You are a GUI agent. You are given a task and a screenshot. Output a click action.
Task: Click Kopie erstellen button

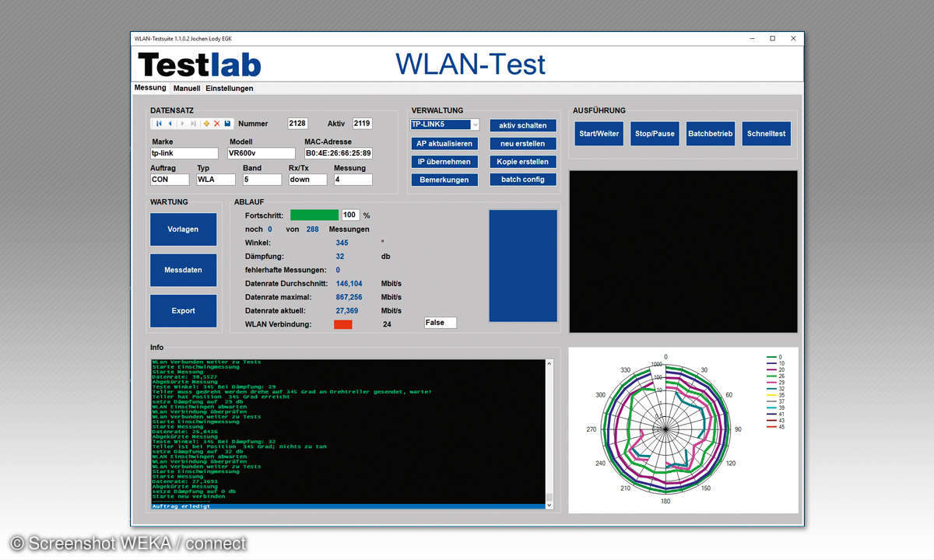tap(523, 161)
